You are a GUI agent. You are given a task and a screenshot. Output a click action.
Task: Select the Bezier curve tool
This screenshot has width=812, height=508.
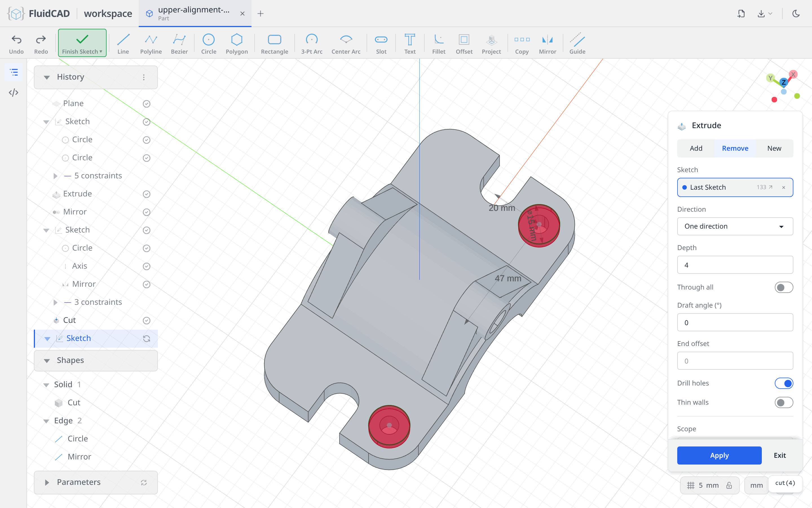point(179,44)
